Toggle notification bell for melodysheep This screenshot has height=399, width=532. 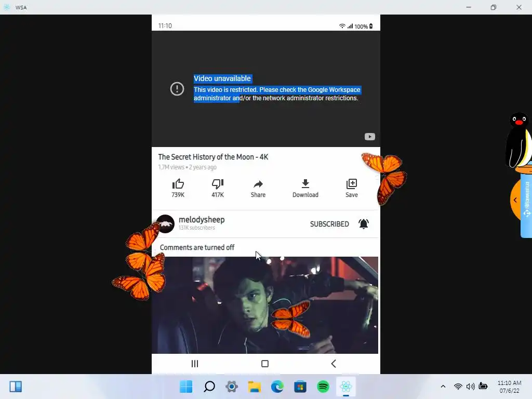tap(363, 224)
